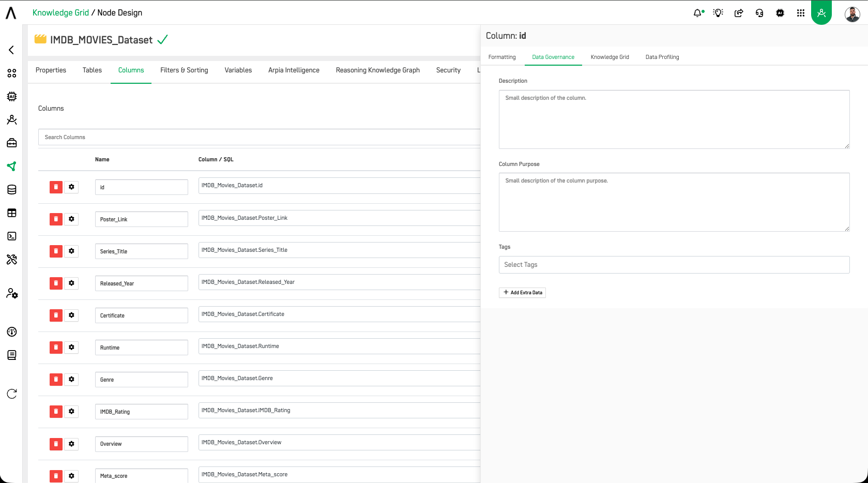Click in the Search Columns field
The height and width of the screenshot is (483, 868).
pos(259,137)
